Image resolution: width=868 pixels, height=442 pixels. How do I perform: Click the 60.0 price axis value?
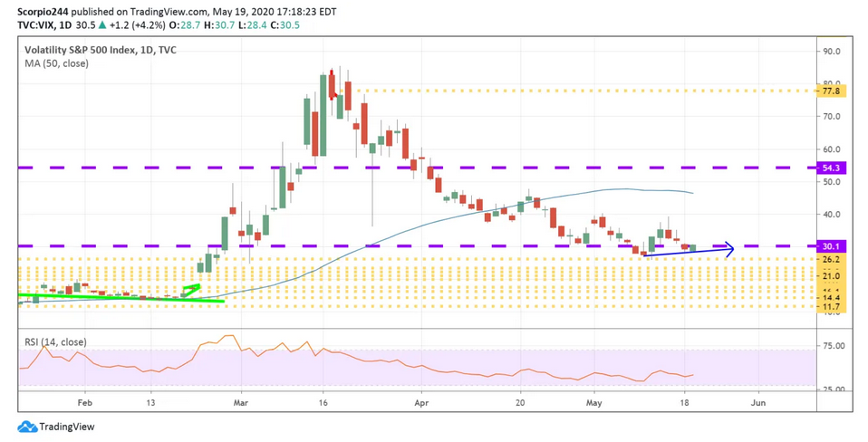[832, 149]
